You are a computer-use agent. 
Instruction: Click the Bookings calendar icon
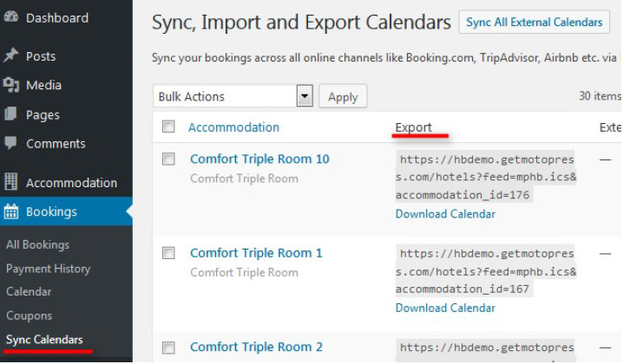click(x=10, y=211)
